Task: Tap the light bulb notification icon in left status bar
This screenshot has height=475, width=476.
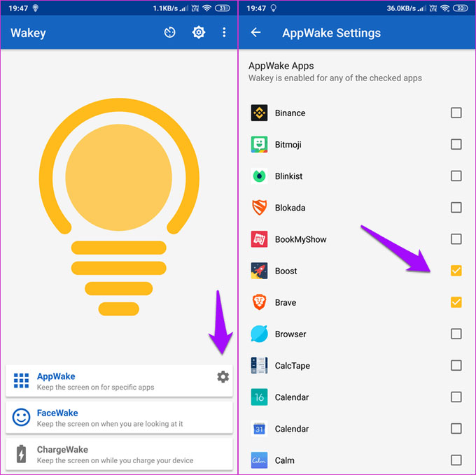Action: [36, 8]
